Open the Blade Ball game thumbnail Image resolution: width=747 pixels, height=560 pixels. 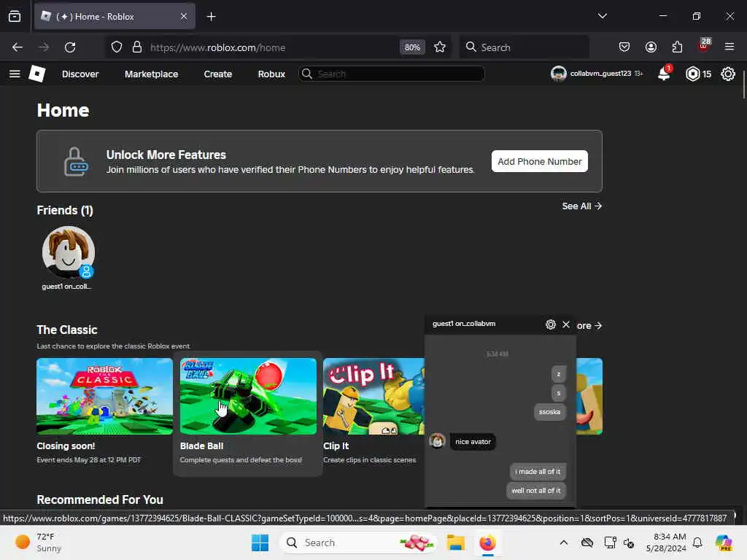248,396
